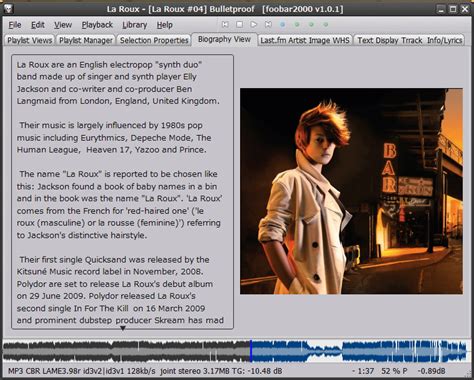Viewport: 474px width, 380px height.
Task: Click the line 'The name "La Roux" is reported'
Action: coord(118,174)
